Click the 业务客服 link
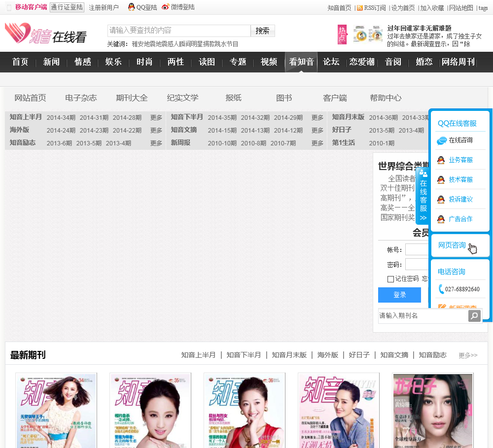 pos(460,160)
